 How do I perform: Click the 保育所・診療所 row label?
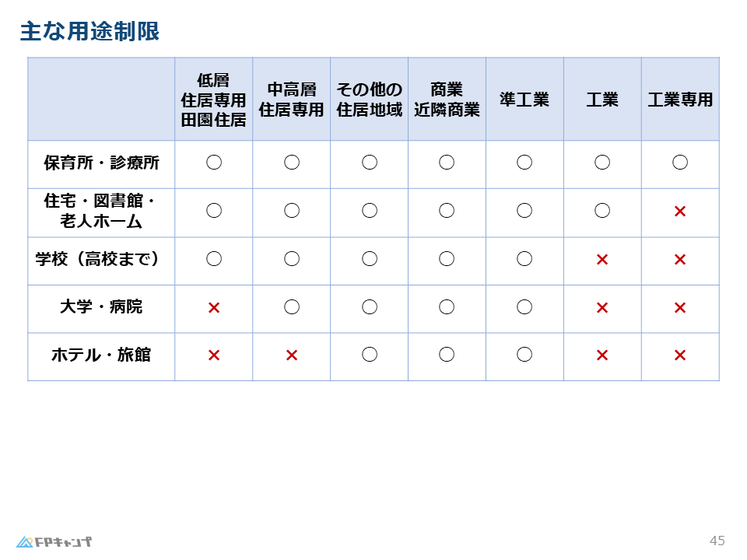pos(101,163)
